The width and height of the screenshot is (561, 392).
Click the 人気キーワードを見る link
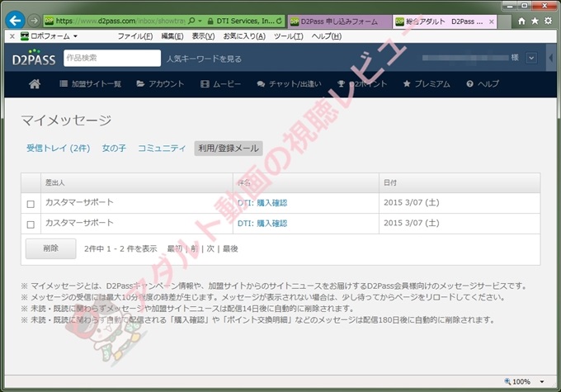point(204,59)
